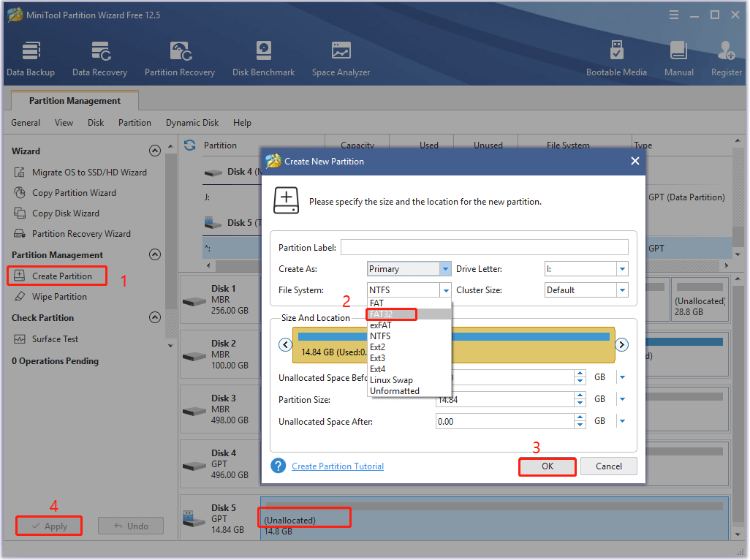This screenshot has width=750, height=560.
Task: Switch to the Partition Management tab
Action: tap(75, 100)
